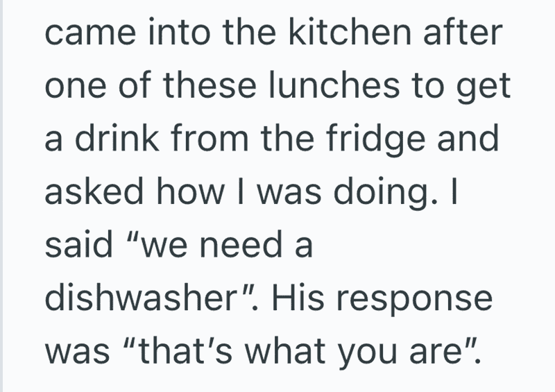The width and height of the screenshot is (555, 392).
Task: Click on the word "these"
Action: [x=210, y=85]
